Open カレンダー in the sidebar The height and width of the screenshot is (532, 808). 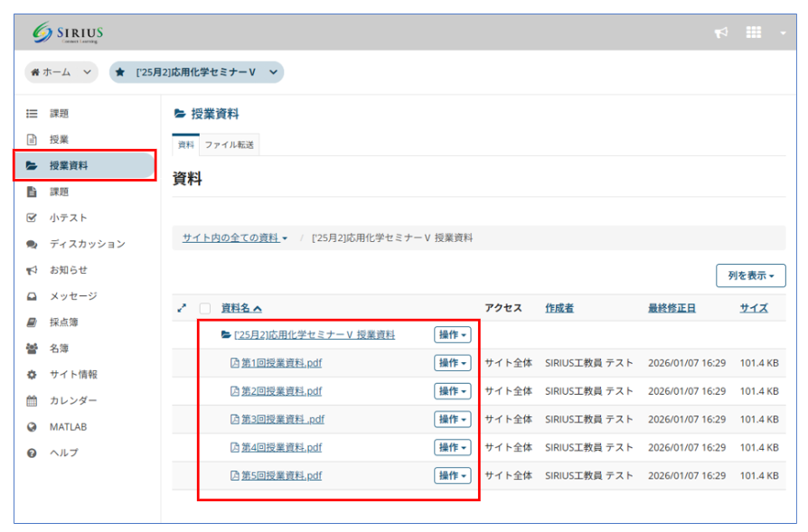tap(72, 400)
